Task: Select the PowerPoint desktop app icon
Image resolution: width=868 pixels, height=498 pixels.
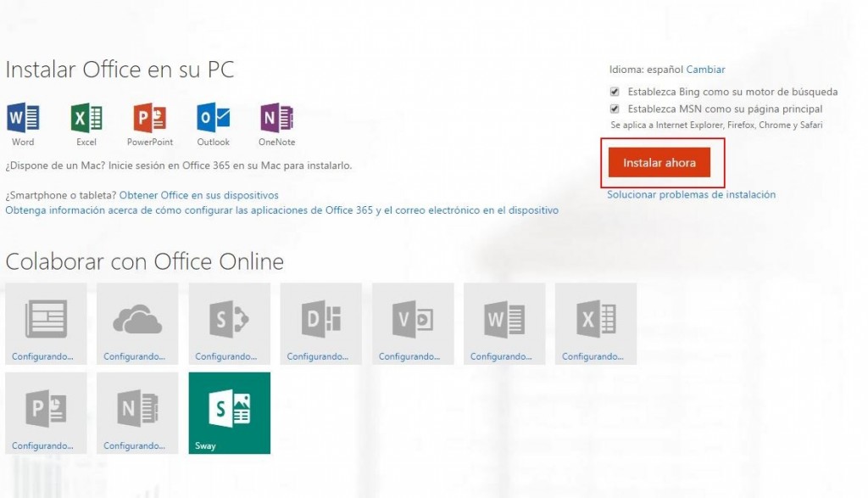Action: click(150, 117)
